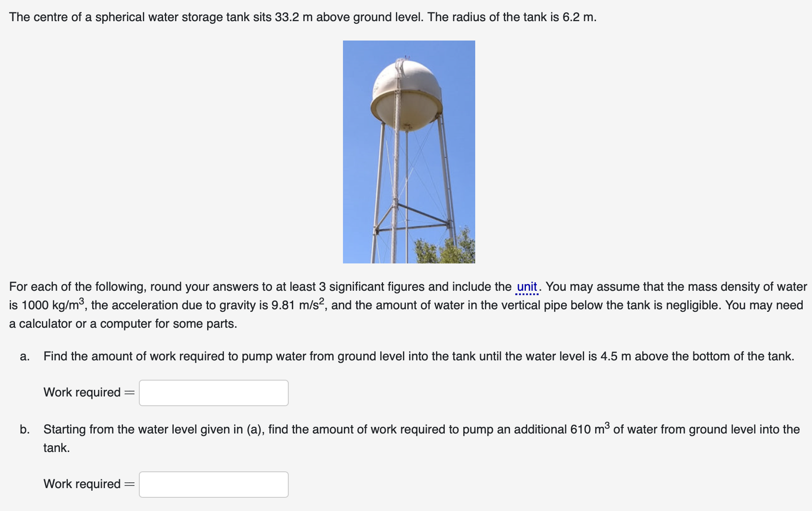Screen dimensions: 812x511
Task: Select the water tower photo
Action: (409, 152)
